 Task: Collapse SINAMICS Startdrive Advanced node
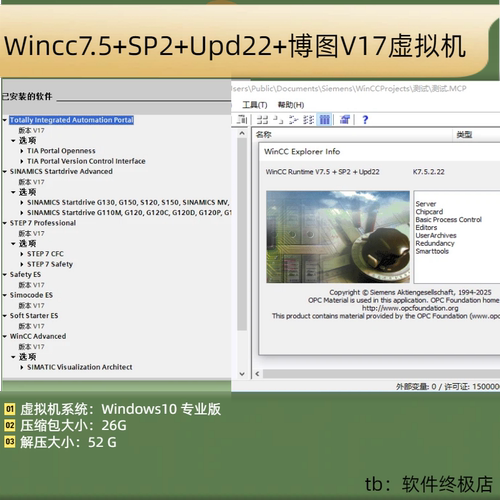tap(5, 172)
